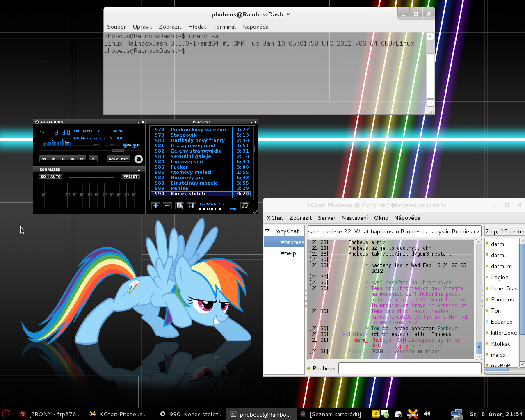The width and height of the screenshot is (525, 420).
Task: Toggle RAND shuffle in Audacious
Action: (113, 158)
